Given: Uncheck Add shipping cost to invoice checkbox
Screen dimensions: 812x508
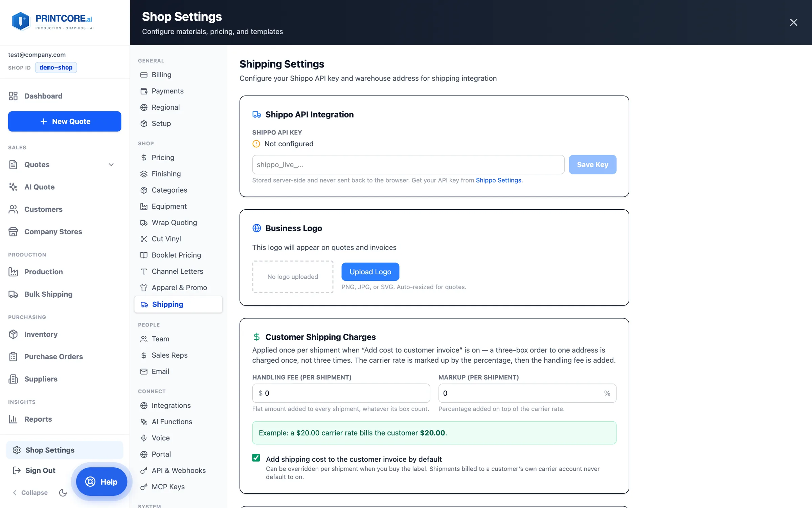Looking at the screenshot, I should point(256,458).
